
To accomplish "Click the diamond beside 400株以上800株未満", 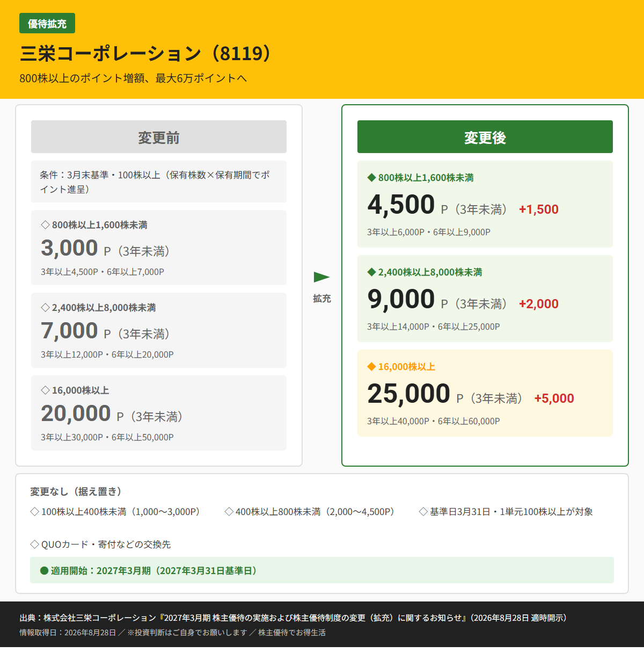I will click(x=229, y=512).
